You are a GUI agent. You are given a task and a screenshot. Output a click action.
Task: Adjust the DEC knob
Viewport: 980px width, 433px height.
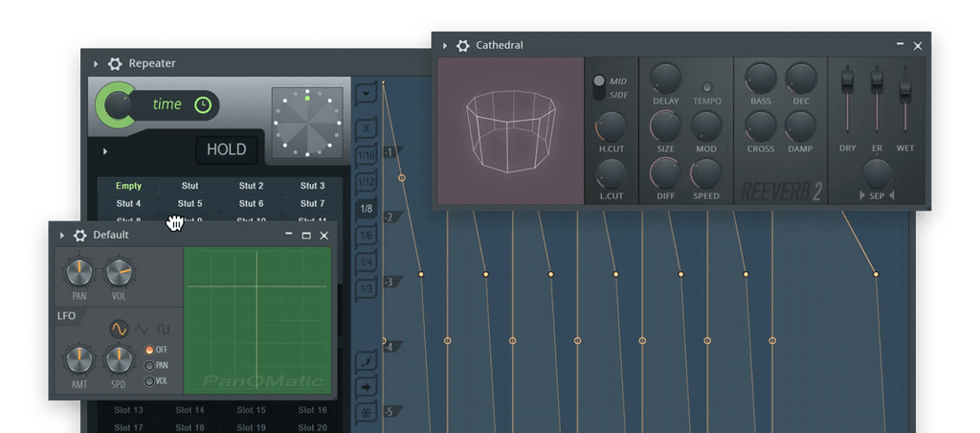[801, 79]
